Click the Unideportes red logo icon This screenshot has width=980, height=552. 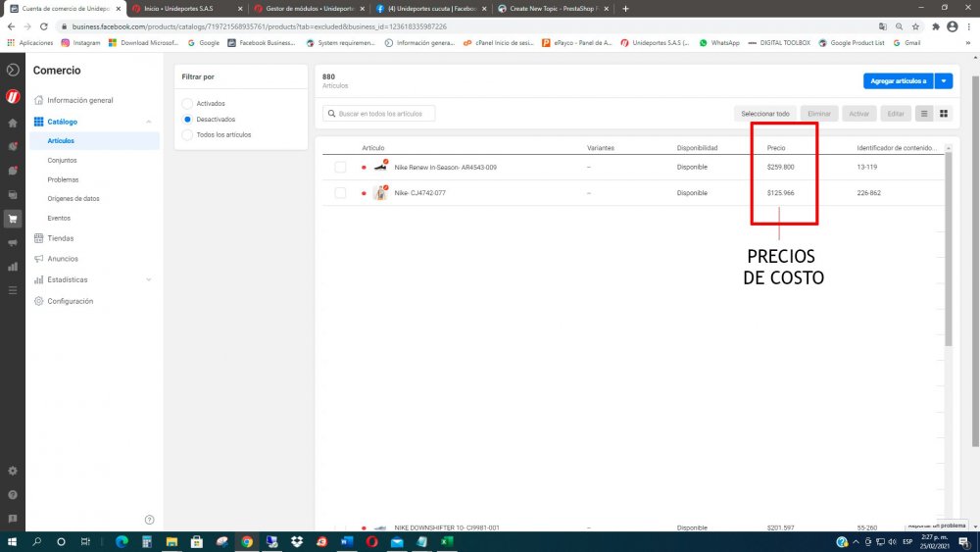click(x=13, y=97)
